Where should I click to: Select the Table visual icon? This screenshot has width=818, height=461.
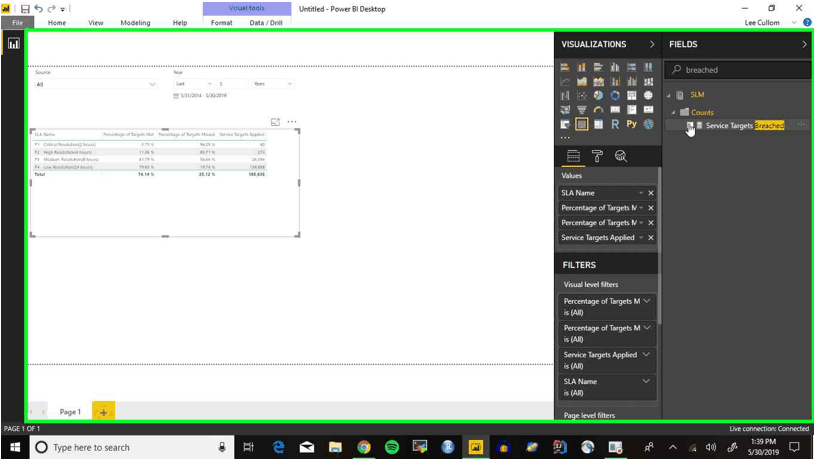[582, 124]
